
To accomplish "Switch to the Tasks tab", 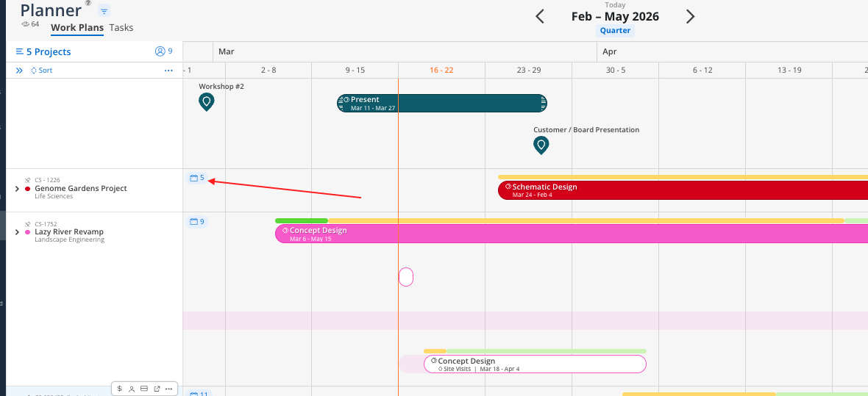I will (x=121, y=28).
